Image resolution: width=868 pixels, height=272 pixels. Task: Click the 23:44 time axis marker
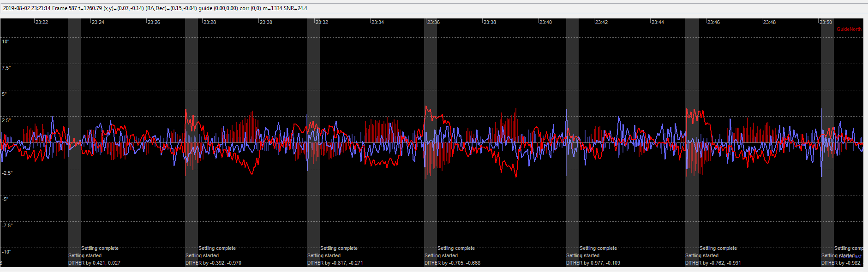coord(658,22)
